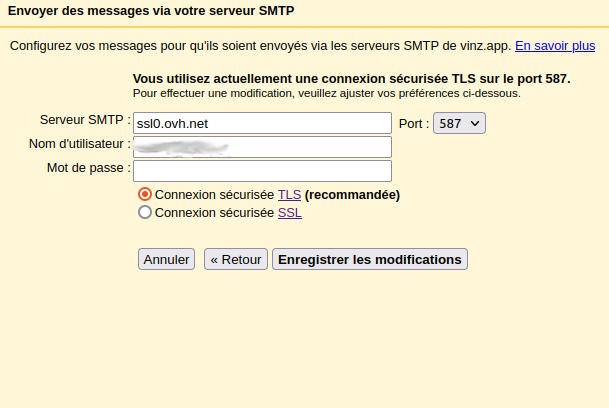Click the "Envoyer des messages via votre serveur SMTP" heading

pos(151,11)
